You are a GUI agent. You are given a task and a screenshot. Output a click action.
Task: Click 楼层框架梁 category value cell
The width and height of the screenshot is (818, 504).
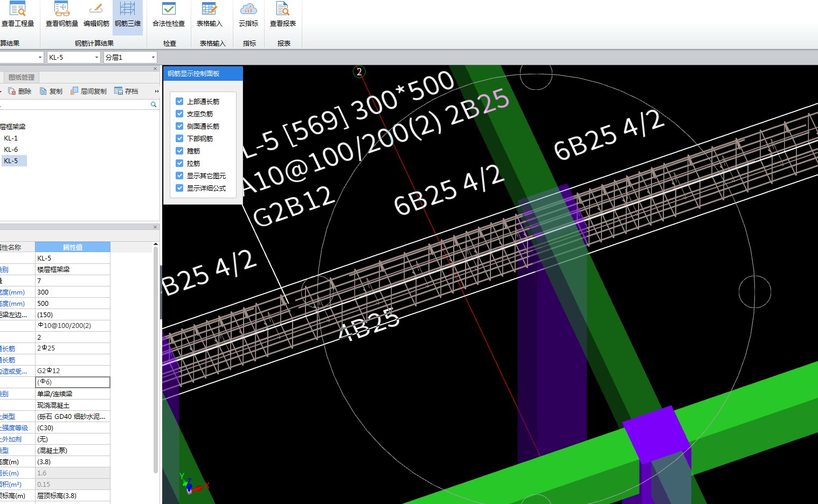(73, 269)
